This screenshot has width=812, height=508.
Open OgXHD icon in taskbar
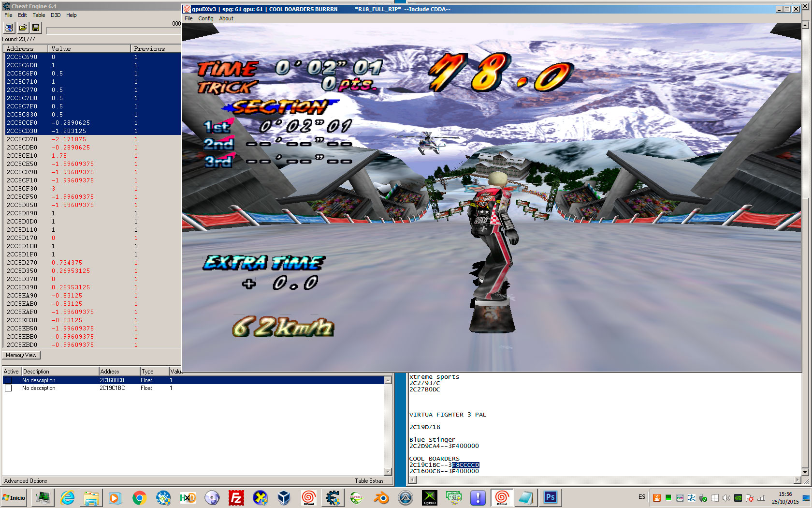430,498
